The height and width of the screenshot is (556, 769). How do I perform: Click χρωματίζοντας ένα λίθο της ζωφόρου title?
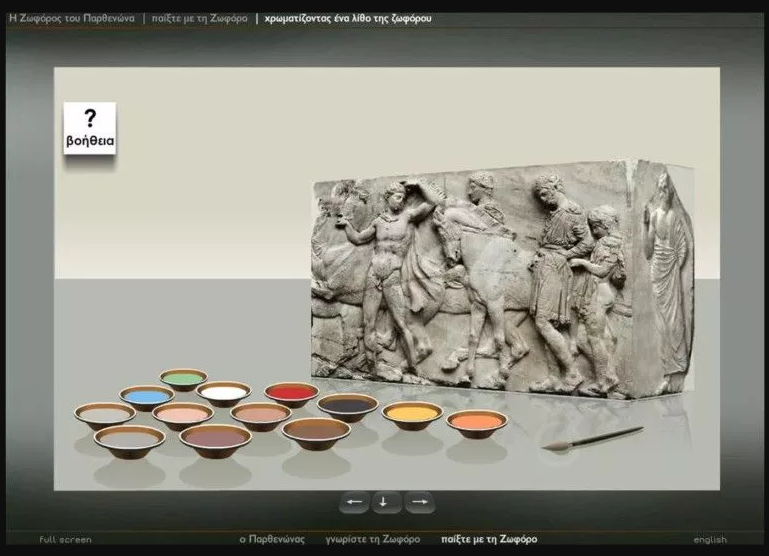click(348, 18)
